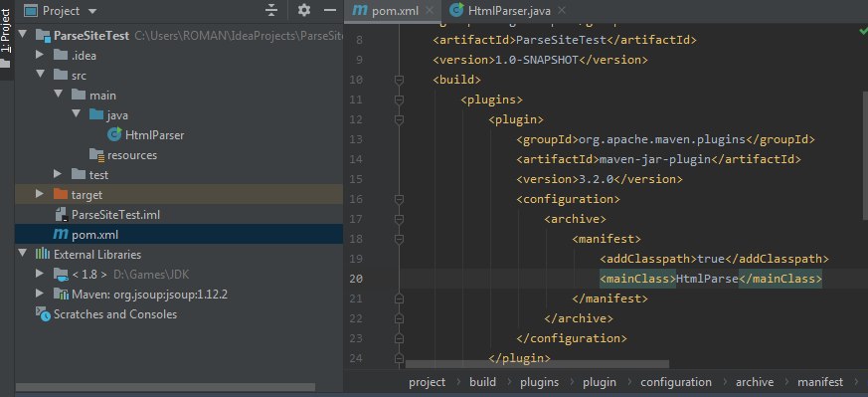Collapse the java folder

click(x=76, y=114)
